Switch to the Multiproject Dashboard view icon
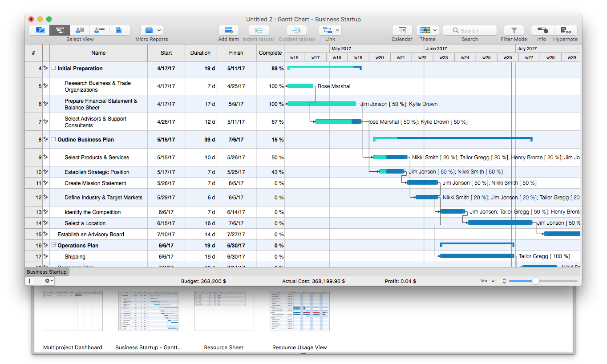This screenshot has height=364, width=607. pyautogui.click(x=40, y=30)
